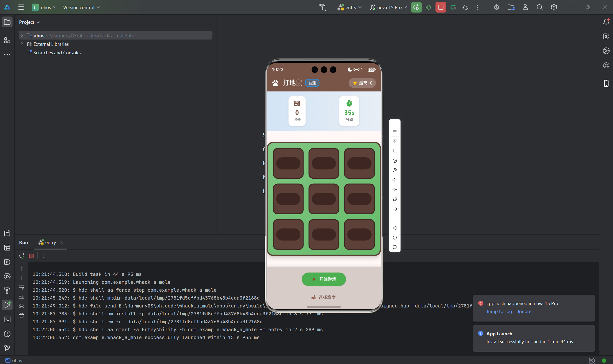Open the Version control dropdown
The image size is (613, 364).
(81, 7)
